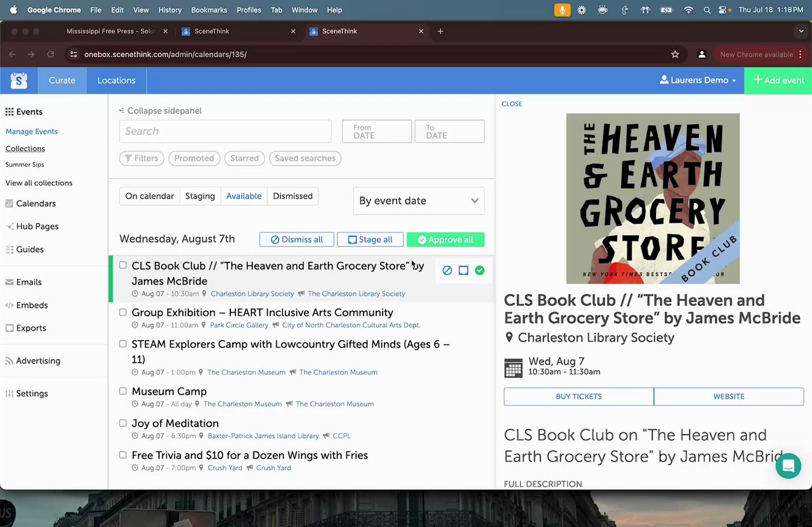Switch to Mississippi Free Press browser tab
Viewport: 812px width, 527px height.
[111, 31]
